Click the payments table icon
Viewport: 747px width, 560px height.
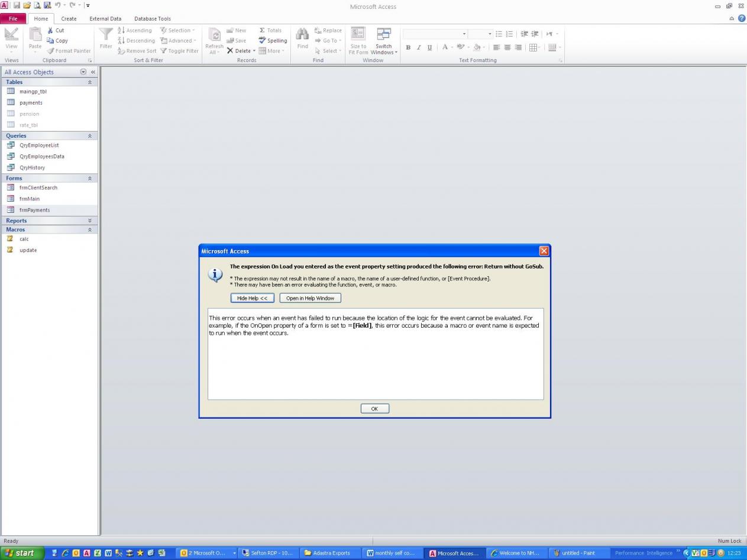pos(10,103)
